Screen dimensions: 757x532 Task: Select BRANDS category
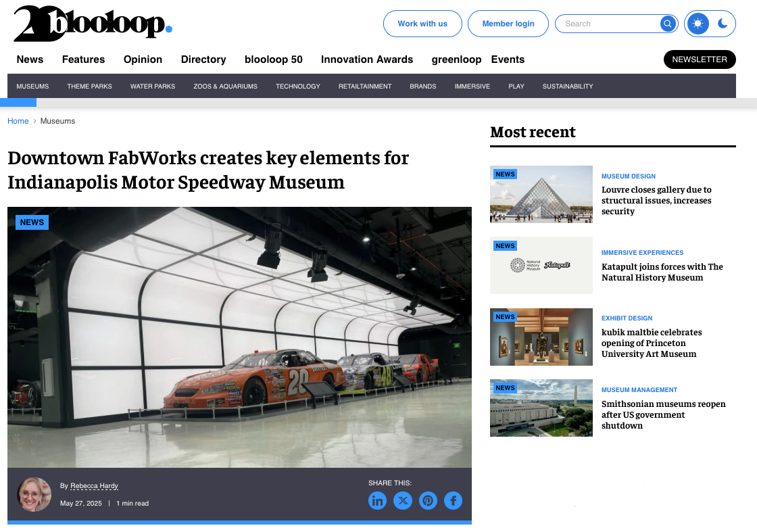[423, 87]
